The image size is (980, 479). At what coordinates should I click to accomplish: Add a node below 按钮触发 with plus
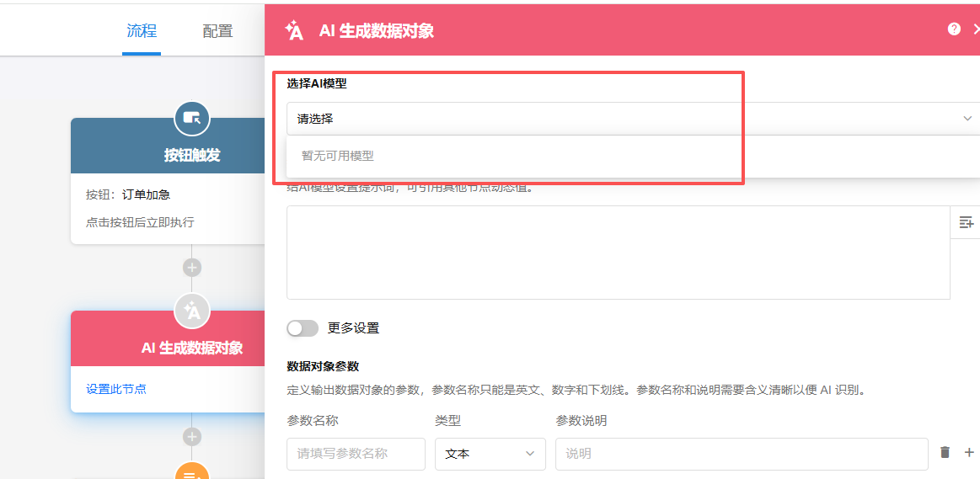192,268
